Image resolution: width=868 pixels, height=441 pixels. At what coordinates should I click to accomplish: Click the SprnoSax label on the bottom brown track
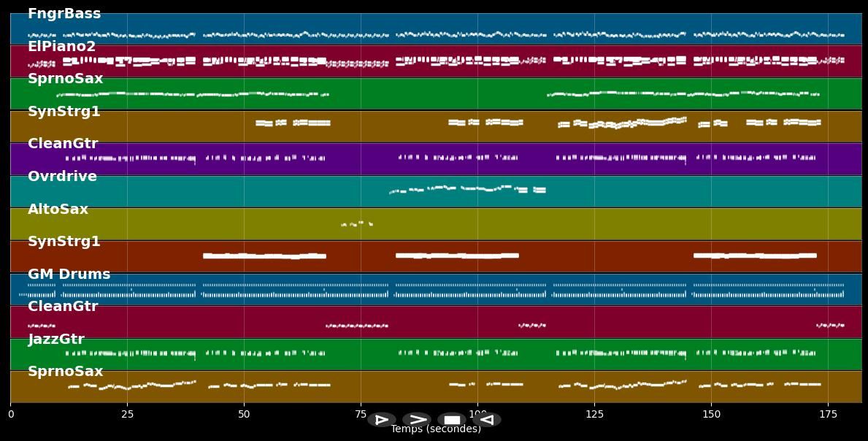click(65, 372)
